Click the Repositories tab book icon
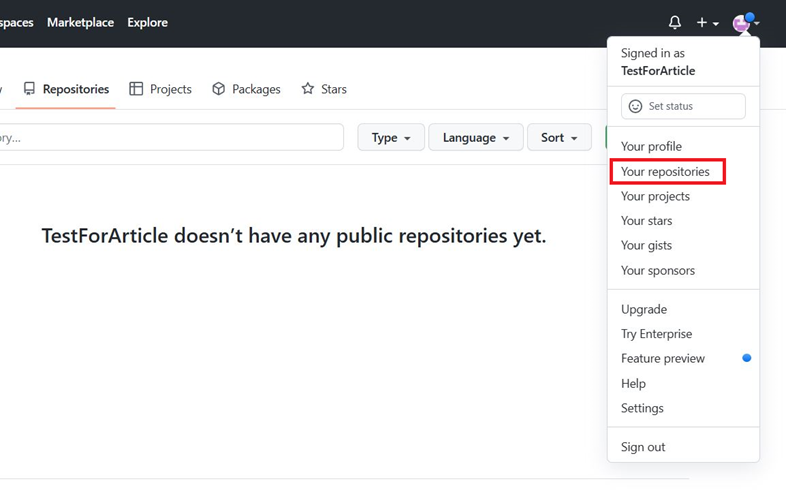Image resolution: width=786 pixels, height=490 pixels. pyautogui.click(x=29, y=89)
